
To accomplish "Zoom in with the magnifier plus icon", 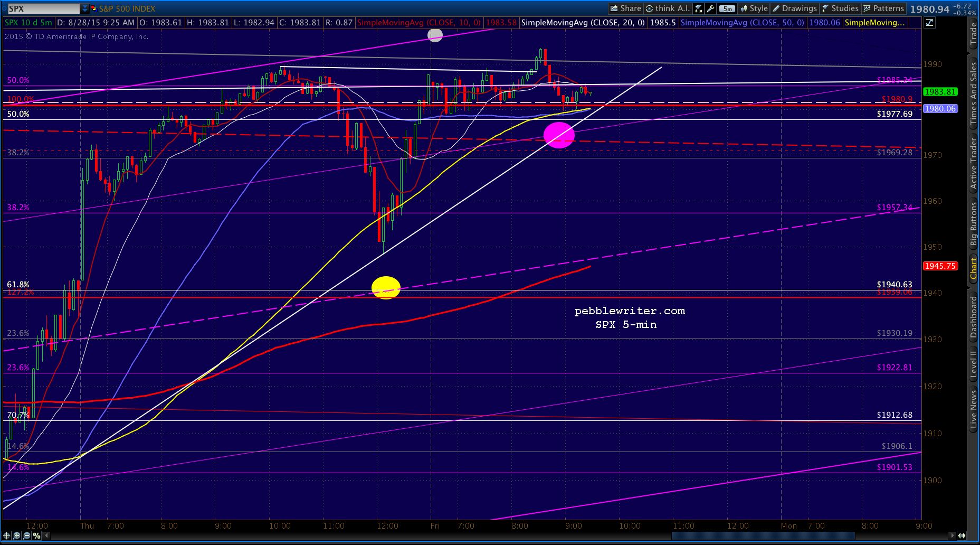I will (16, 535).
